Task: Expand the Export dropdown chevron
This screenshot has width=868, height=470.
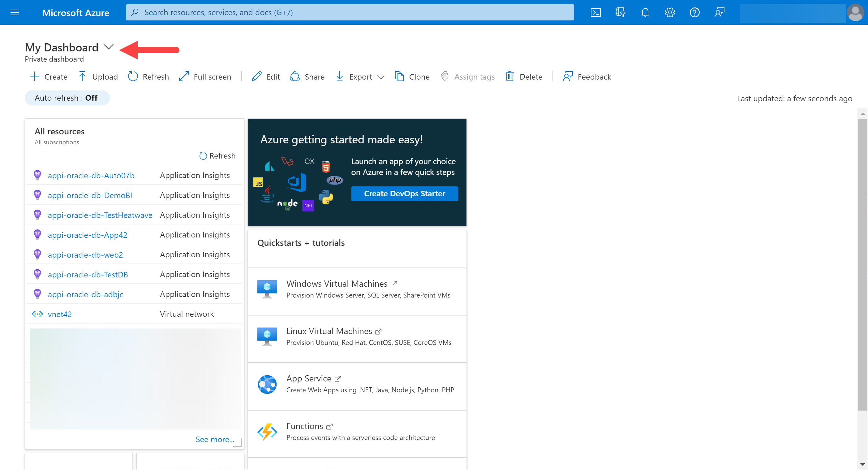Action: point(381,77)
